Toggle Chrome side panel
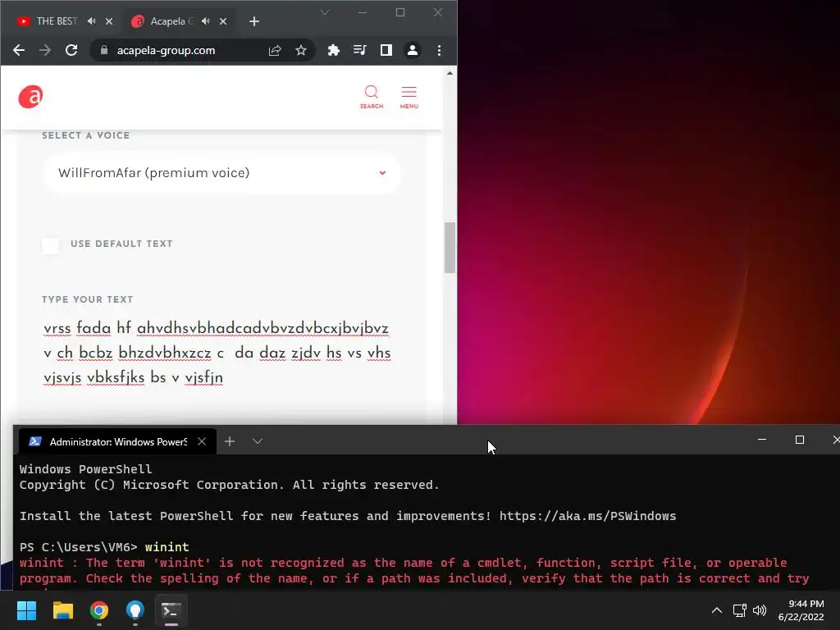Screen dimensions: 840x630 click(386, 50)
